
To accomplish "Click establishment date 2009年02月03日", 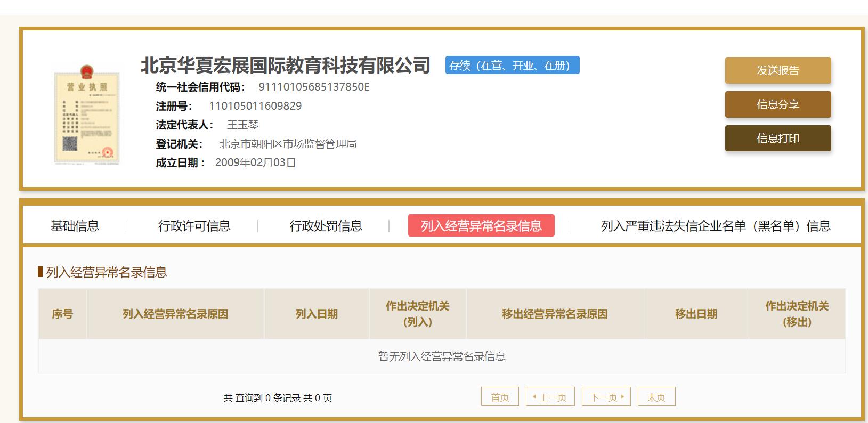I will point(255,162).
